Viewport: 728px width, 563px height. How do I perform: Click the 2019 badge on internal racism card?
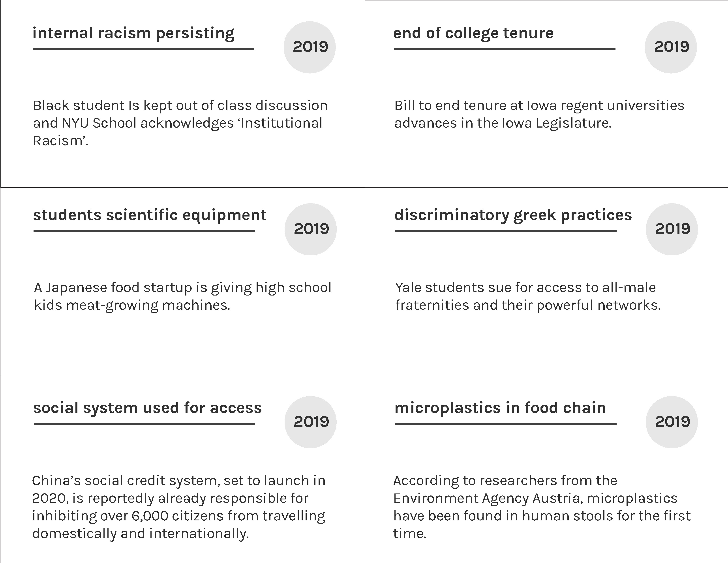(x=310, y=47)
